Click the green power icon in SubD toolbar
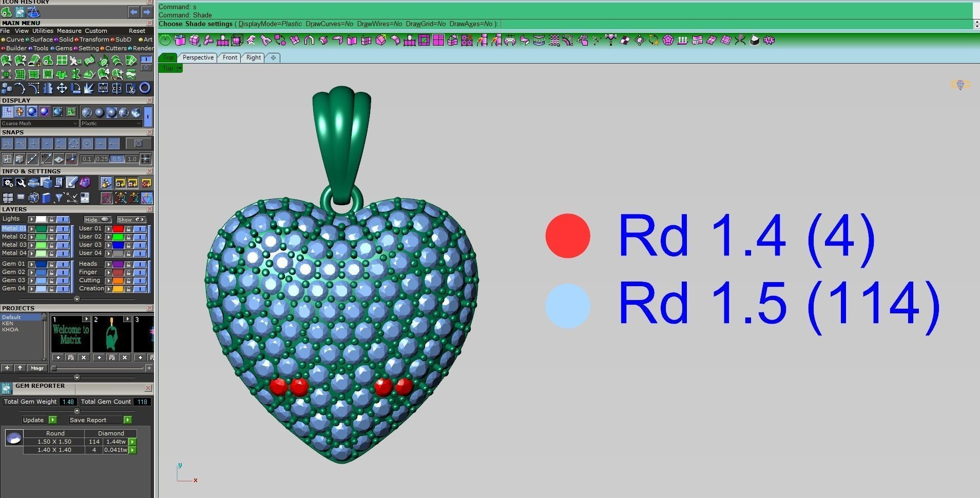Viewport: 980px width, 498px height. tap(165, 40)
